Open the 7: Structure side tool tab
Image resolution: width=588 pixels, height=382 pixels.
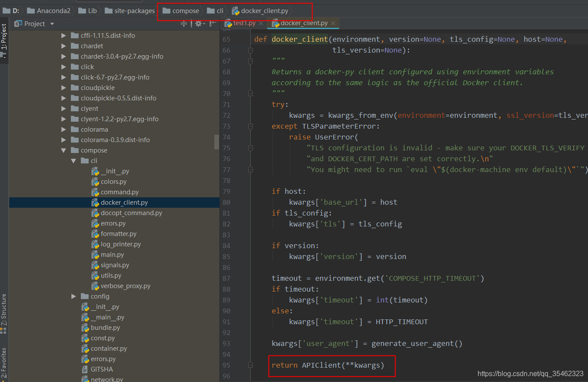tap(4, 313)
